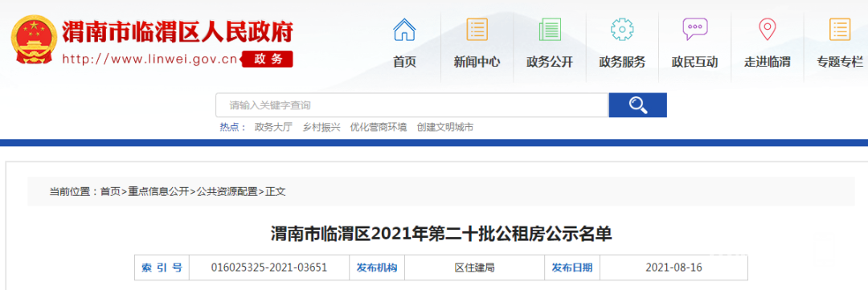Click breadcrumb 正文 text
This screenshot has height=290, width=868.
click(276, 192)
